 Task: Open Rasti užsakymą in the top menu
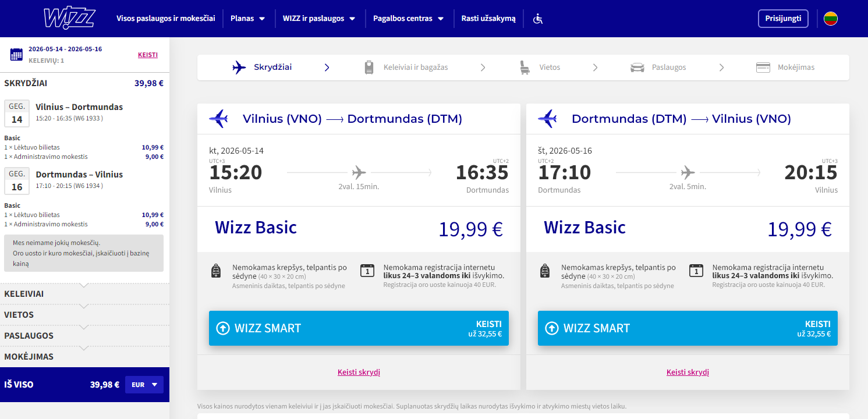[488, 19]
